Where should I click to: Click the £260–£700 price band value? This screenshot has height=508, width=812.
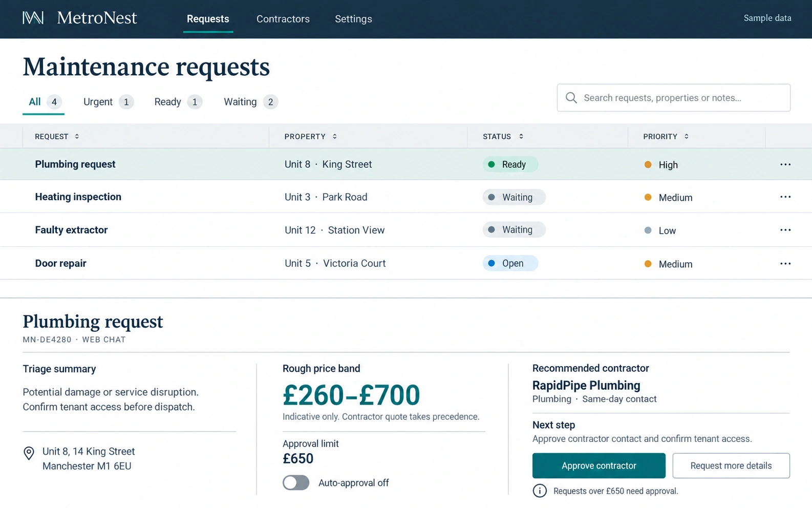(x=351, y=395)
